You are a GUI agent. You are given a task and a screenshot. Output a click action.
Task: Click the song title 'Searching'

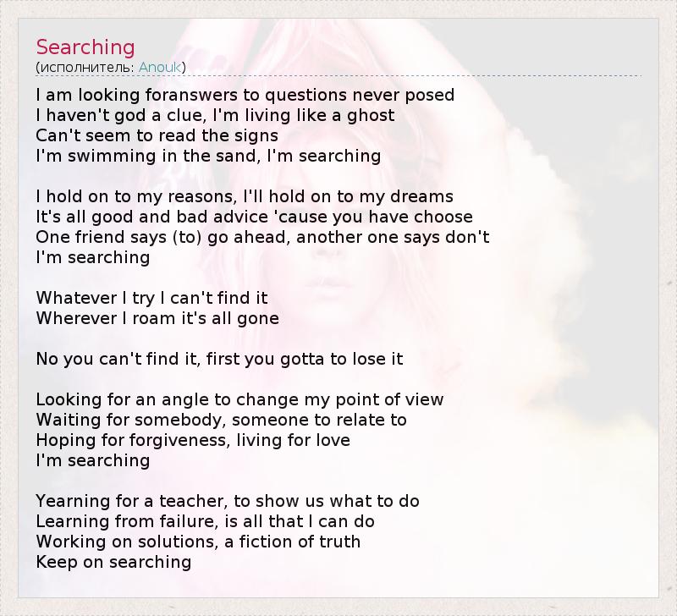click(85, 47)
